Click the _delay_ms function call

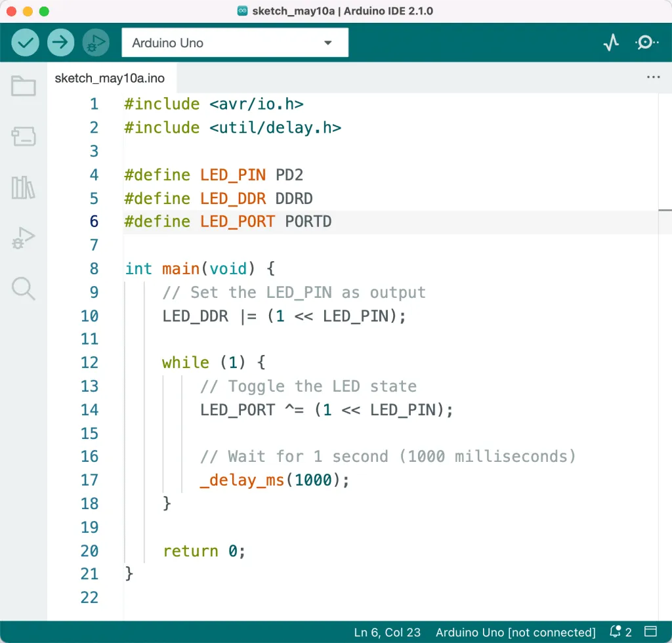click(x=242, y=480)
